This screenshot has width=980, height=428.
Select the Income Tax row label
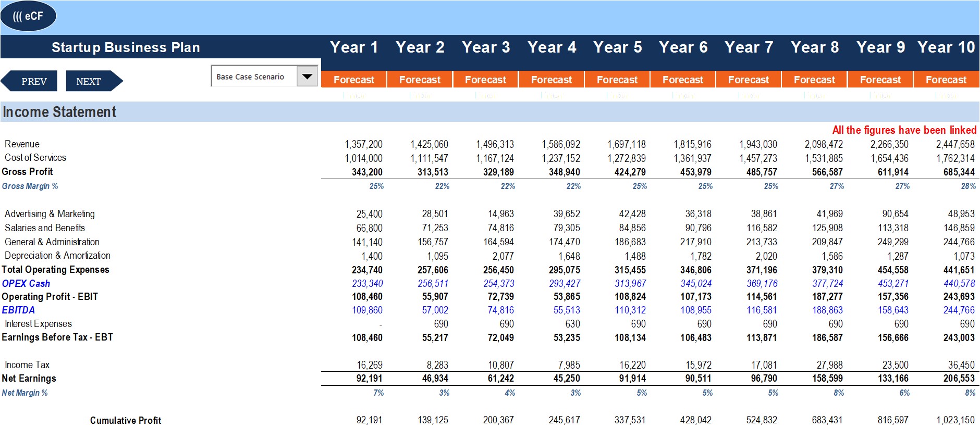click(27, 365)
